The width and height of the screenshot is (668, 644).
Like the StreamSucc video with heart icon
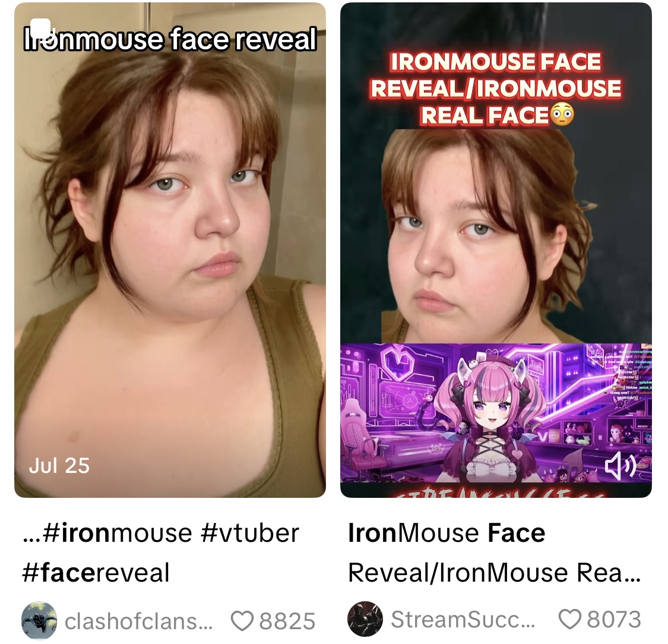569,619
